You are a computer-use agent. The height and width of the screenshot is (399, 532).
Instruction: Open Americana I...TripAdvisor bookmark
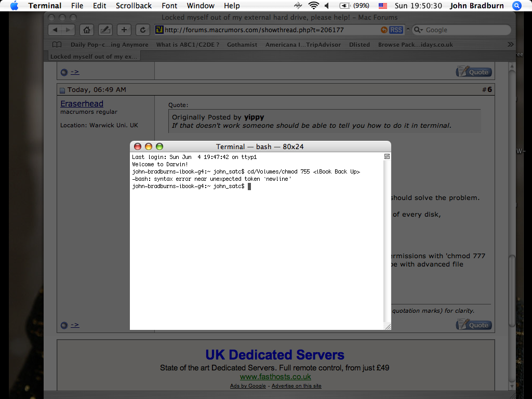pyautogui.click(x=303, y=45)
